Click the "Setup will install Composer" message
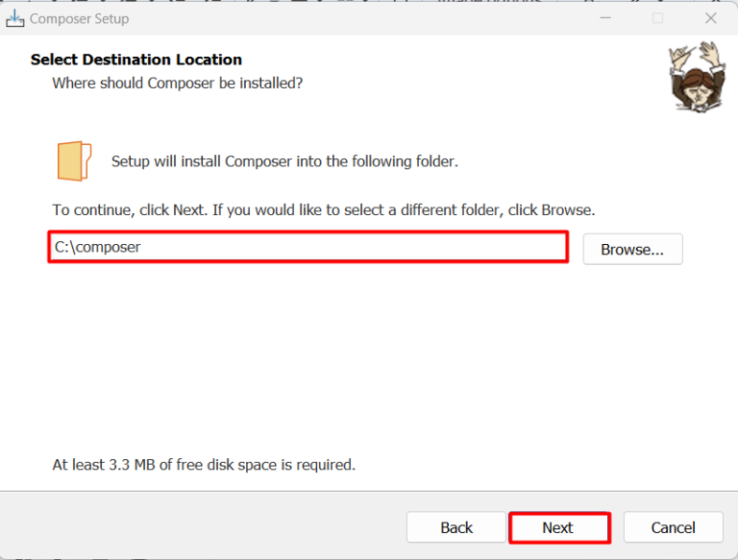This screenshot has width=738, height=560. (x=284, y=161)
